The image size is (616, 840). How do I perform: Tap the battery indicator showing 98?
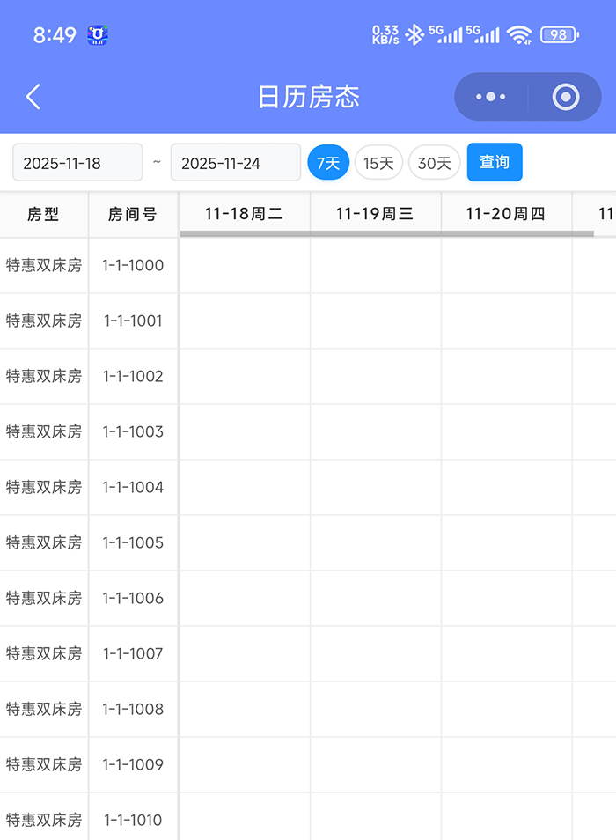559,35
